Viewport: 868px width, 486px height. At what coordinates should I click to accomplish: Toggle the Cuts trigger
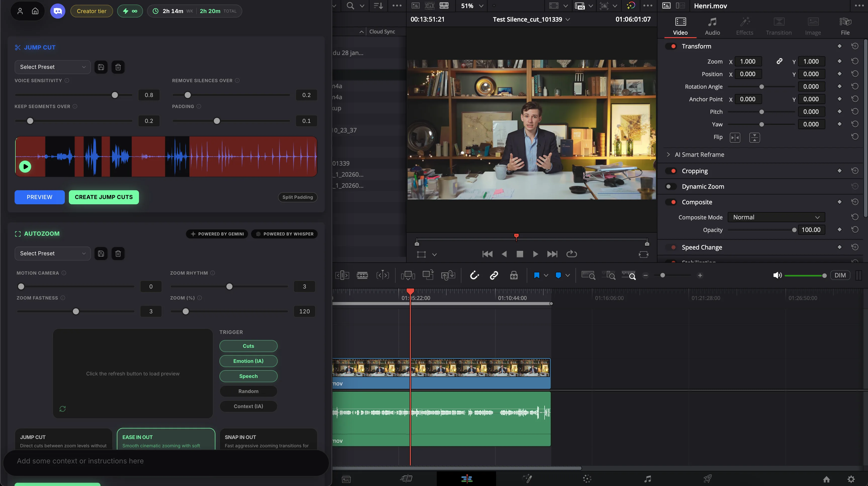248,346
